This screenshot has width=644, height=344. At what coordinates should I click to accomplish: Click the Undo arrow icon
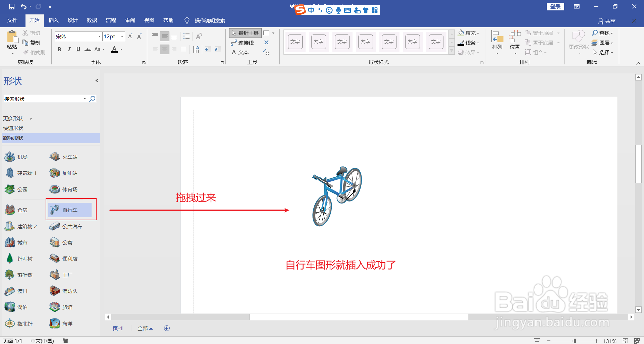coord(23,7)
